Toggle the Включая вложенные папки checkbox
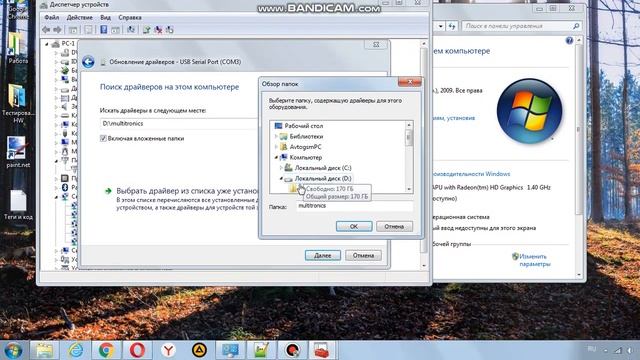This screenshot has width=640, height=360. point(103,138)
